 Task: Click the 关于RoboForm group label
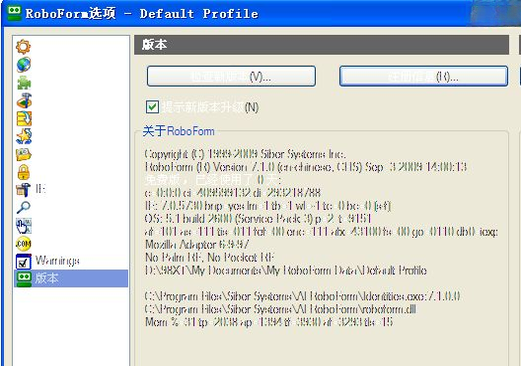click(x=179, y=131)
